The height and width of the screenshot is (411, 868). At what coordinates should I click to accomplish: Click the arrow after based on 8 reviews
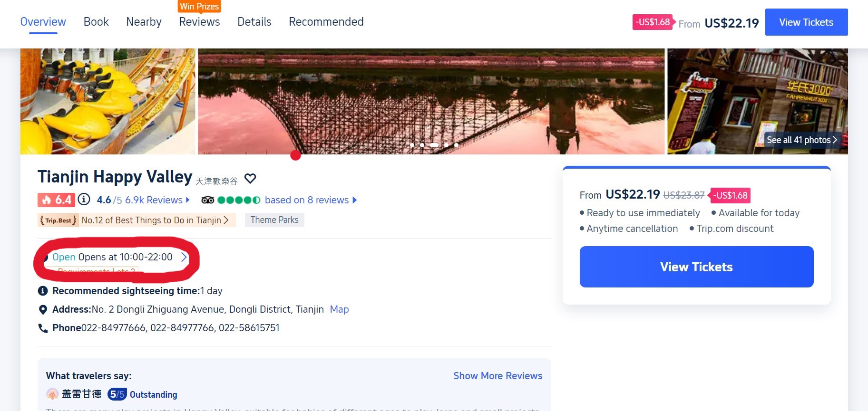354,200
